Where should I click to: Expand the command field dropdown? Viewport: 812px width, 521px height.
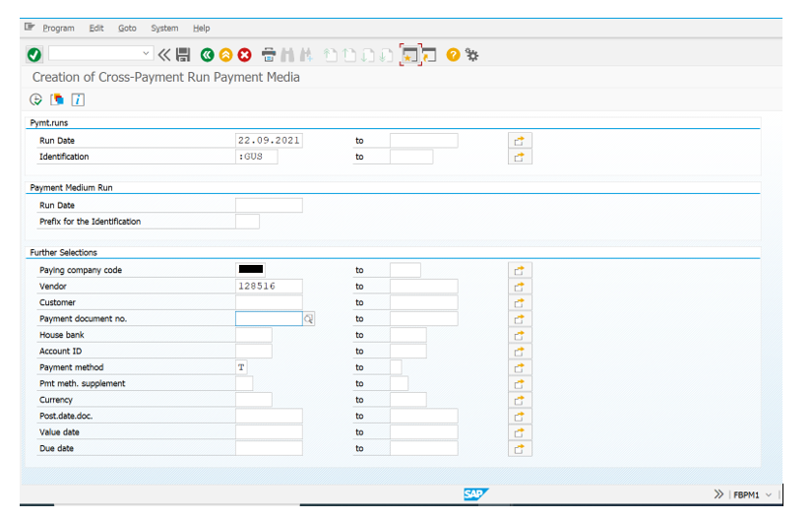pos(147,53)
